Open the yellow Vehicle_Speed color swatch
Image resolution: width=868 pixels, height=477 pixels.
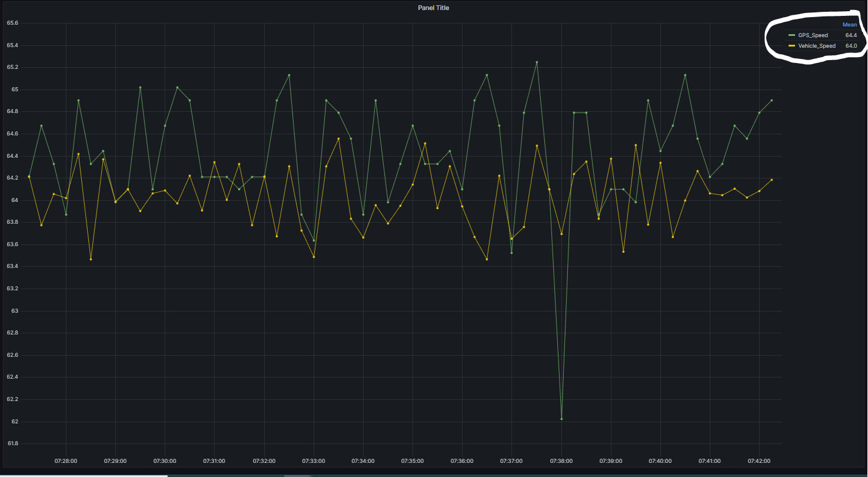(x=791, y=45)
